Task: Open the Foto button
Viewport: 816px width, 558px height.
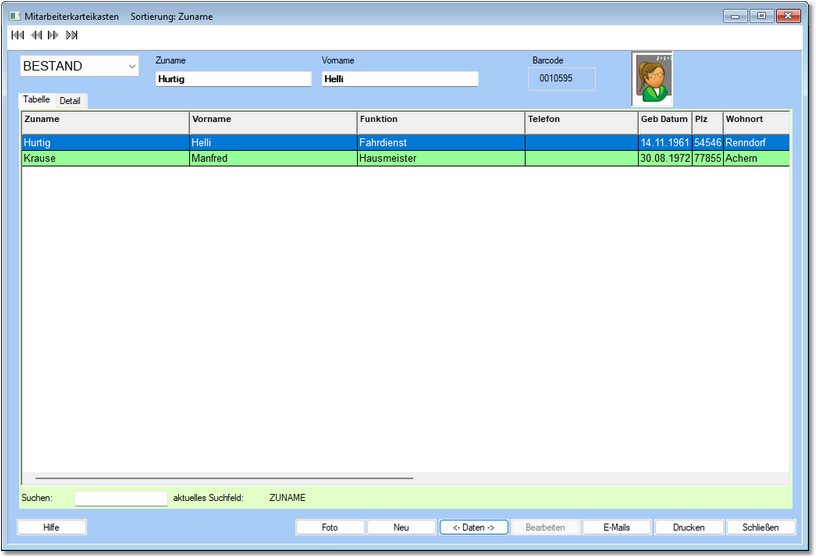Action: pos(329,527)
